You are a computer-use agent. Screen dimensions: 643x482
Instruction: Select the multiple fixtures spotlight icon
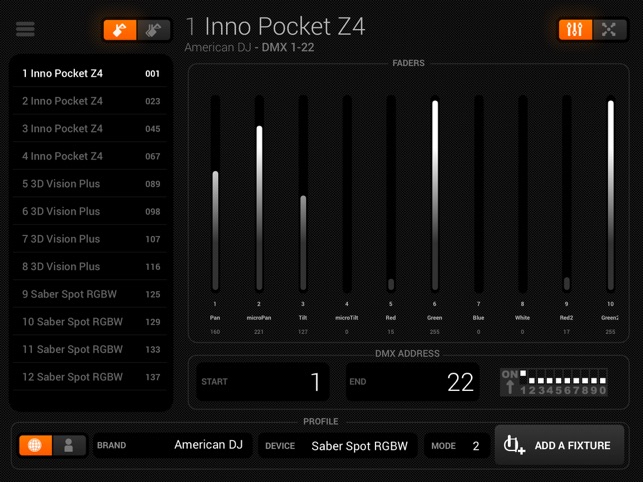pos(154,30)
